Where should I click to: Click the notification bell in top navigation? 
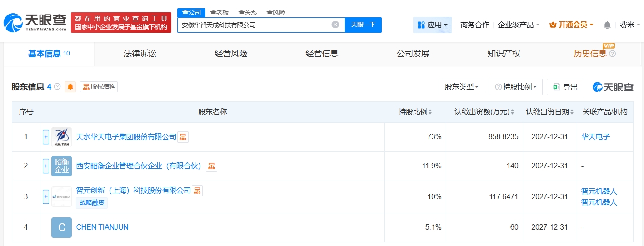coord(607,25)
